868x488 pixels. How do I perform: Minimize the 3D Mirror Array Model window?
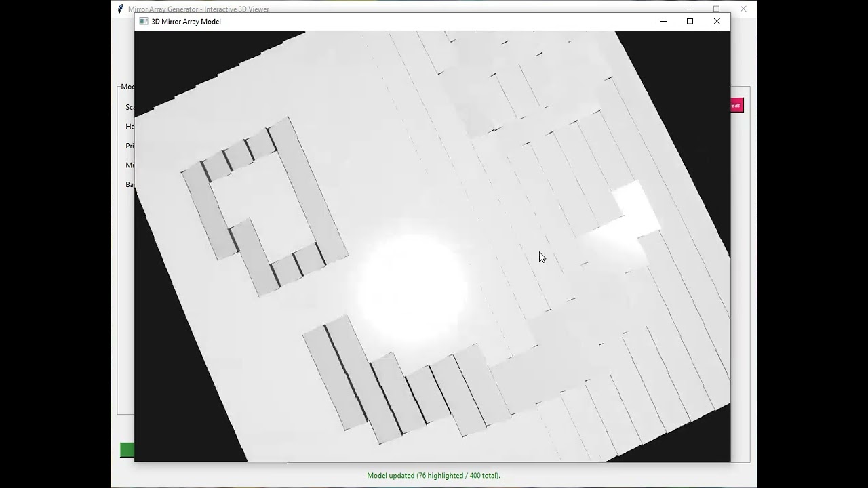663,21
